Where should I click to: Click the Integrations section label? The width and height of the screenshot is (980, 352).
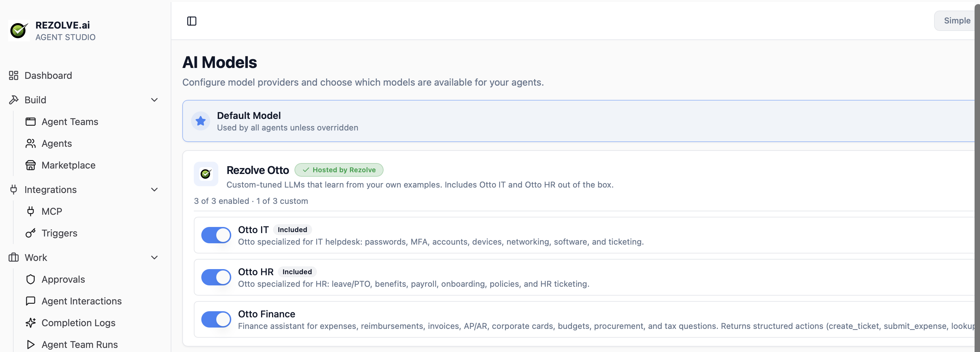click(x=51, y=189)
